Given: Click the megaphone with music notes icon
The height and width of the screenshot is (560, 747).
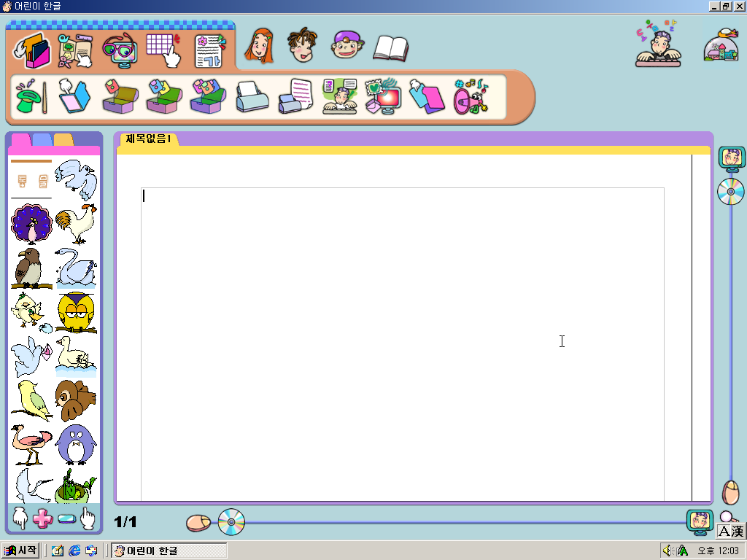Looking at the screenshot, I should click(471, 97).
